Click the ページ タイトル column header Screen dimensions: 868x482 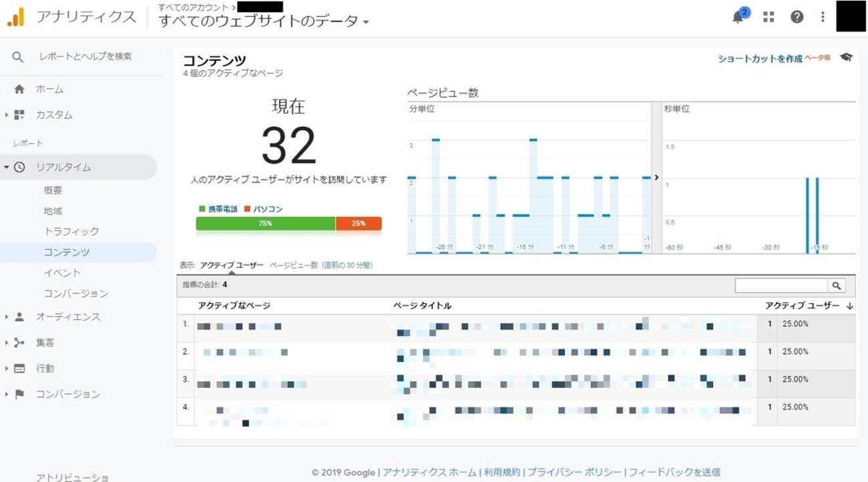423,306
